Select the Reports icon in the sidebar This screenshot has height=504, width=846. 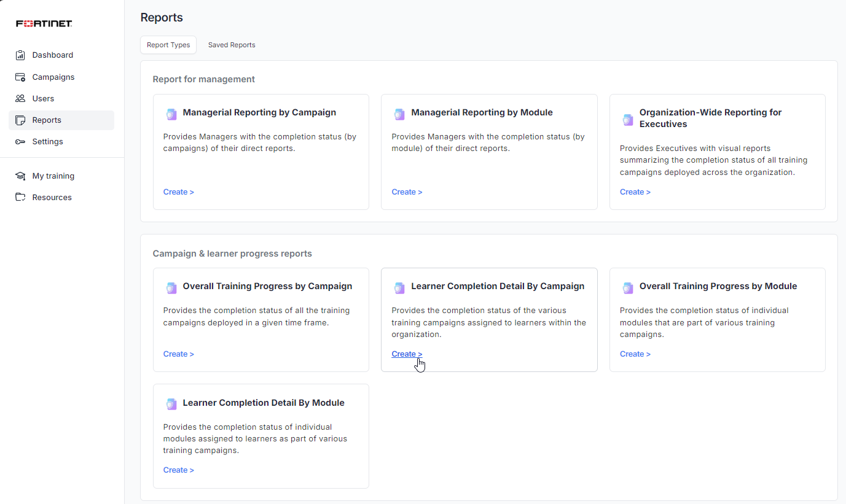click(x=20, y=120)
